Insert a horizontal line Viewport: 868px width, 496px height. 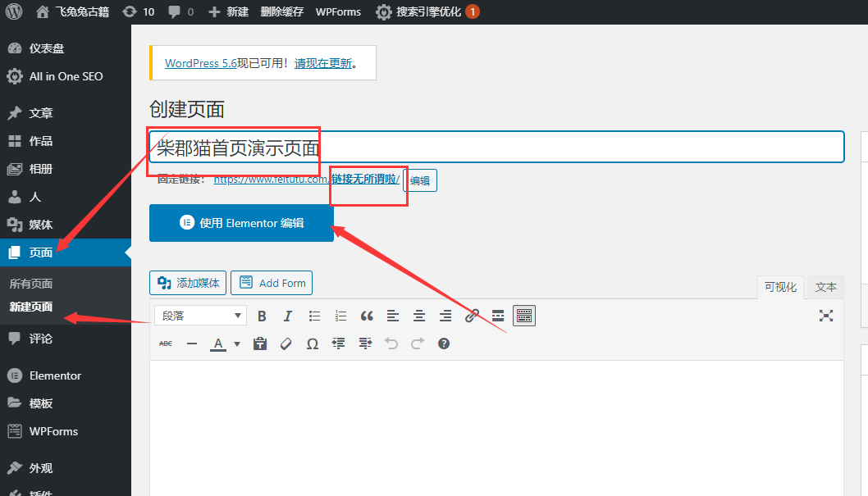[x=191, y=344]
